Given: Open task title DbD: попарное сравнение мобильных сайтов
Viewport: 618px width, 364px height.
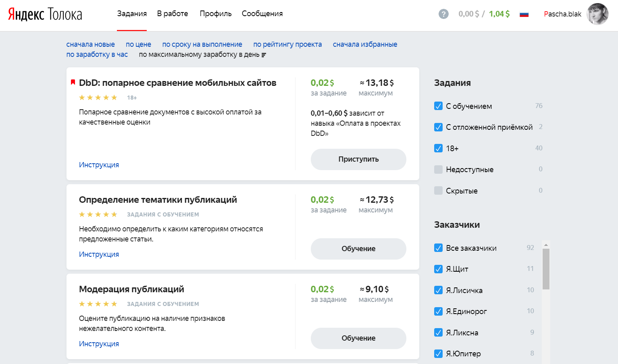Looking at the screenshot, I should pos(177,83).
